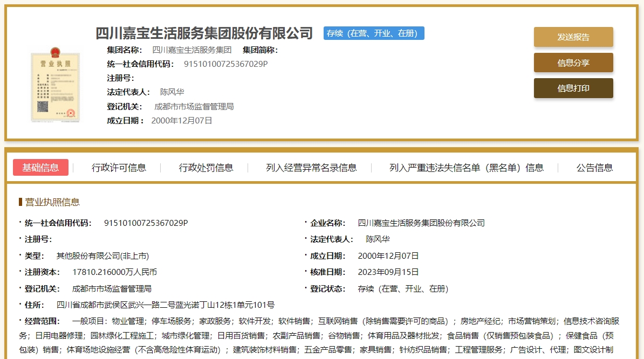Viewport: 644px width, 359px height.
Task: Click the 住所 address text in 武侯区
Action: pyautogui.click(x=165, y=305)
